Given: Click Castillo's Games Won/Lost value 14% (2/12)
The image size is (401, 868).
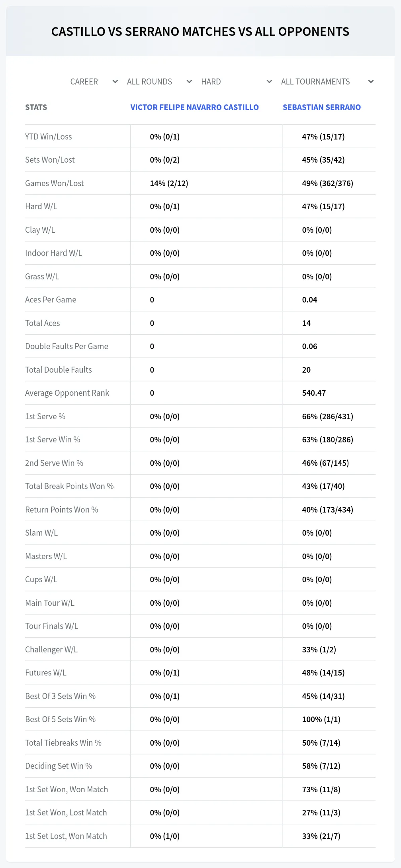Looking at the screenshot, I should [169, 183].
